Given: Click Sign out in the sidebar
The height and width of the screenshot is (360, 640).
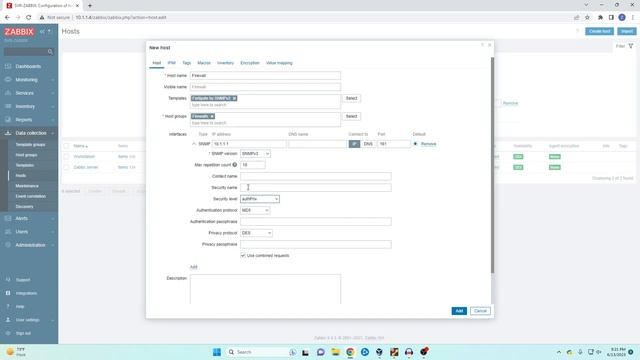Looking at the screenshot, I should [23, 333].
